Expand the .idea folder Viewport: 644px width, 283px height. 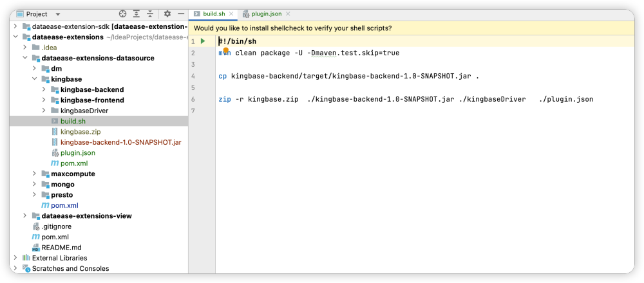pos(24,48)
